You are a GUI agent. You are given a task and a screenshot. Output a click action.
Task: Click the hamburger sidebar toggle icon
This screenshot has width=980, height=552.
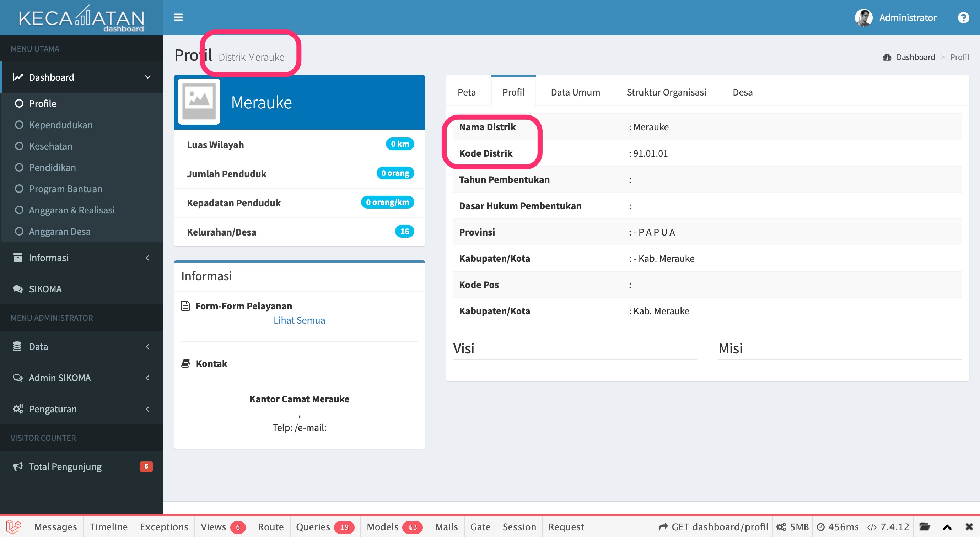(178, 17)
